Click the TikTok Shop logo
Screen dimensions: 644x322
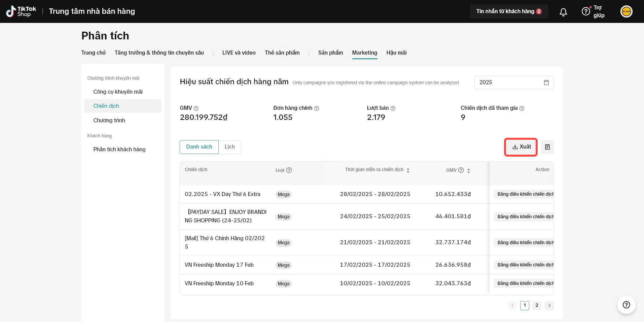21,11
